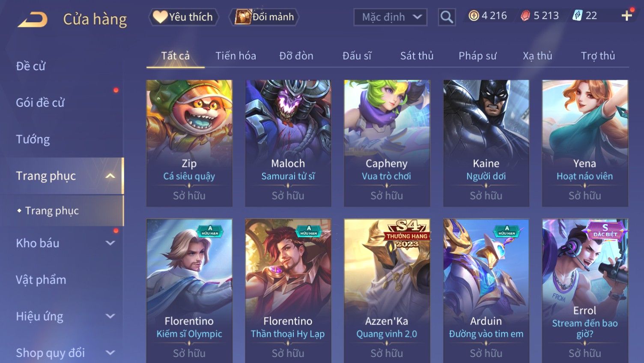Go back using the return arrow icon
Viewport: 644px width, 363px height.
(x=33, y=19)
